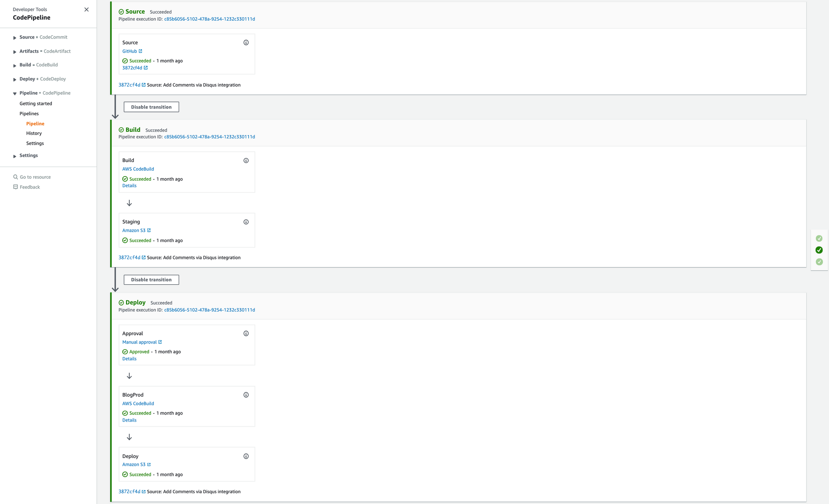The image size is (829, 504).
Task: Click the info icon on the Source action card
Action: tap(246, 42)
